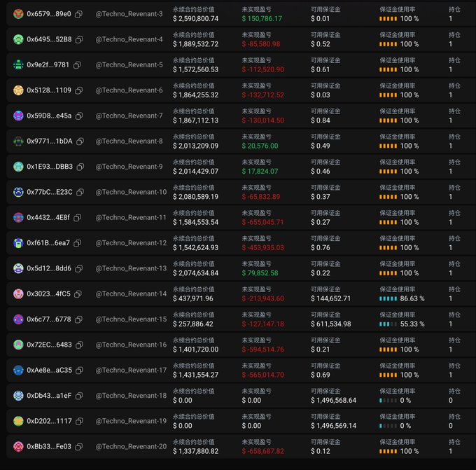476x470 pixels.
Task: Open avatar of wallet 0xDb43...a1eF
Action: point(18,396)
